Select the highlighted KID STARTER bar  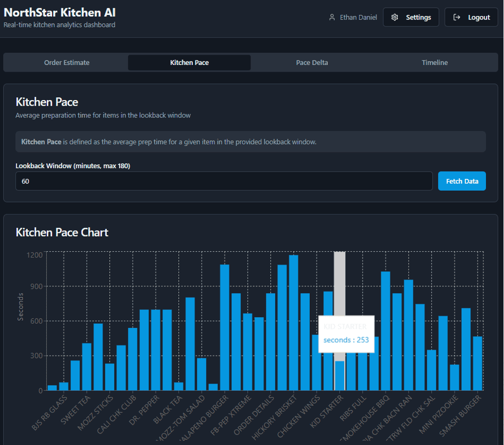(340, 375)
